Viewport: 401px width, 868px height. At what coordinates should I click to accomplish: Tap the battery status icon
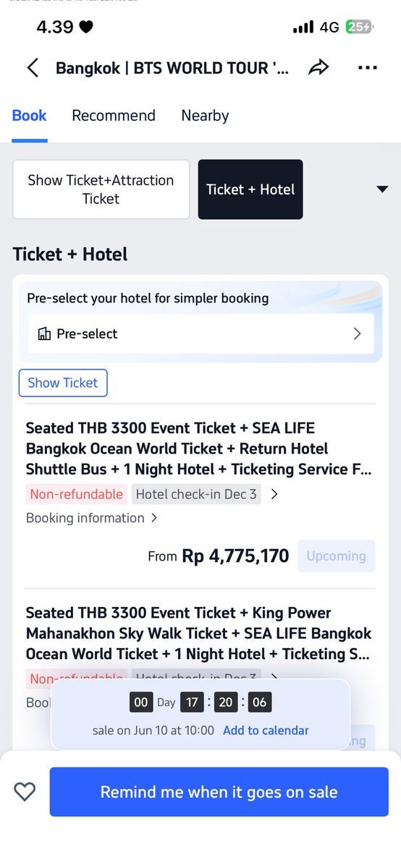(x=359, y=27)
